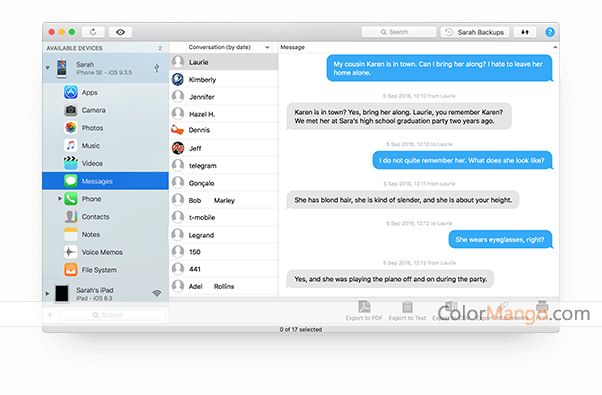Select the Dennis conversation
The height and width of the screenshot is (395, 602).
223,130
